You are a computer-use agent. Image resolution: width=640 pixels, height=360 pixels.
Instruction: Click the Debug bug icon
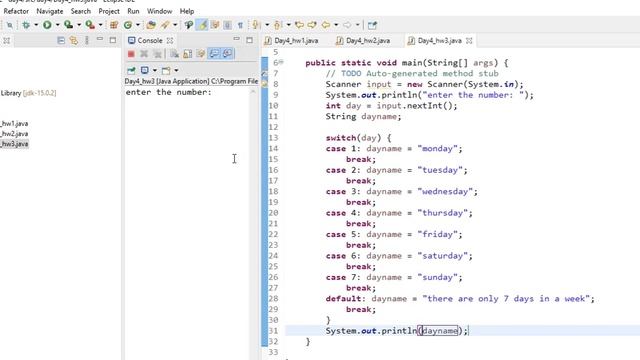pyautogui.click(x=26, y=25)
